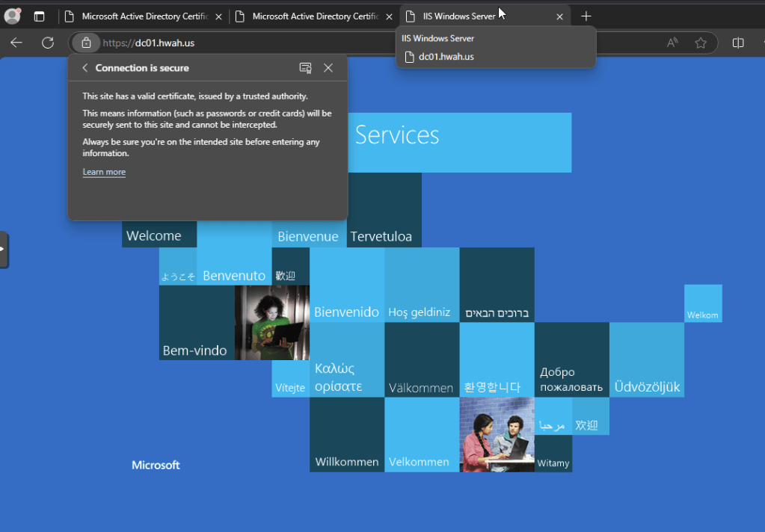Add this page to favorites with the star

click(x=701, y=43)
